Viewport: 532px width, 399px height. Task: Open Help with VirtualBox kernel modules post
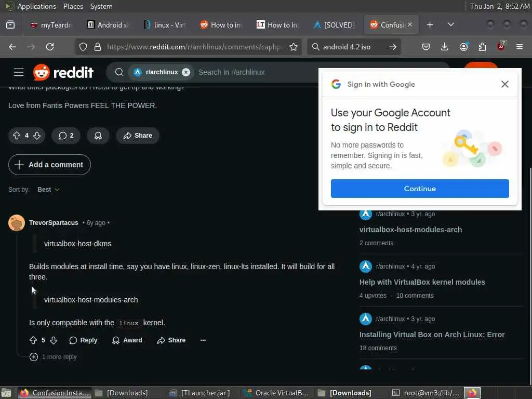tap(422, 282)
